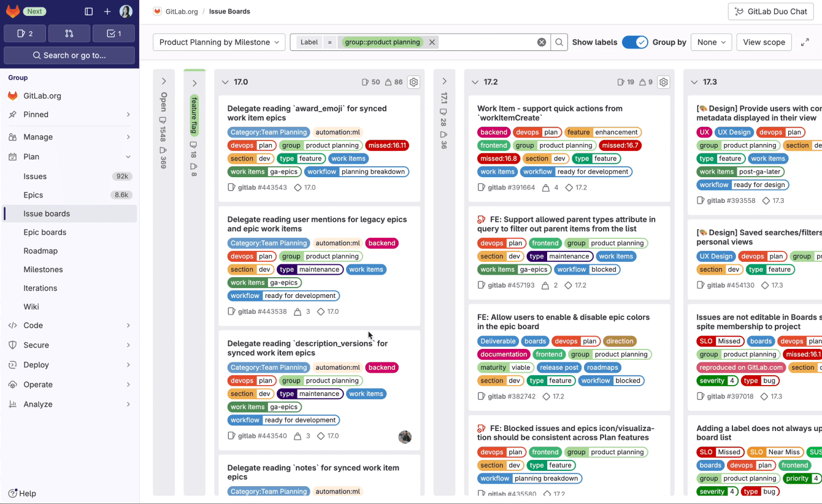
Task: Click the GitLab.org fox icon in breadcrumb
Action: (x=158, y=11)
